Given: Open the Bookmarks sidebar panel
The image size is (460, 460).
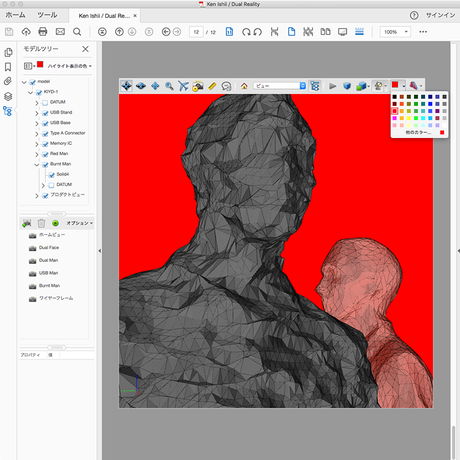Looking at the screenshot, I should pos(8,67).
